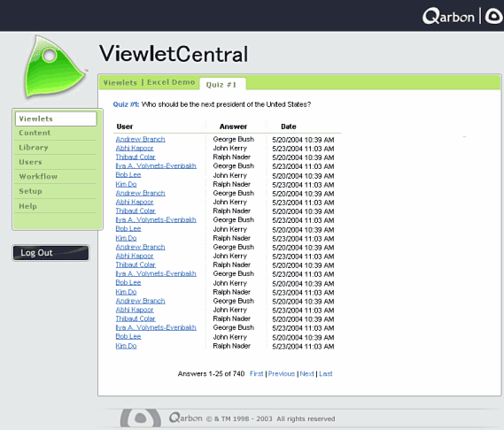Click the Qarbon wordmark in the footer
The height and width of the screenshot is (430, 504).
pyautogui.click(x=186, y=418)
